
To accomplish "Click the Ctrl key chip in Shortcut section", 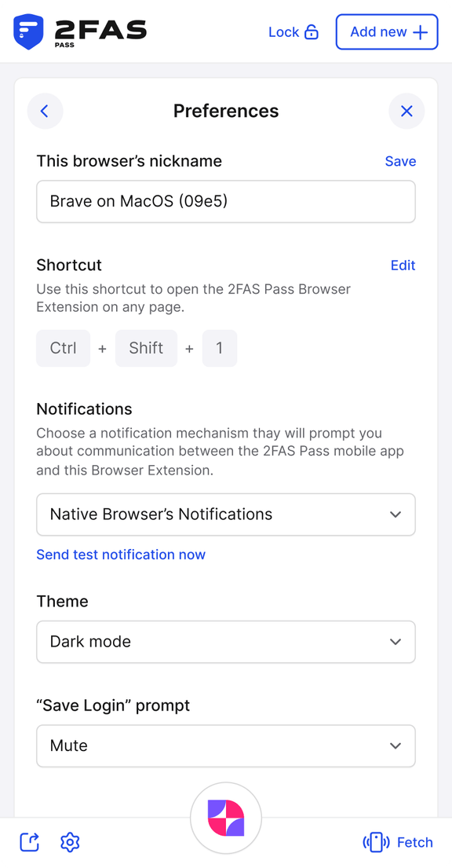I will 63,348.
